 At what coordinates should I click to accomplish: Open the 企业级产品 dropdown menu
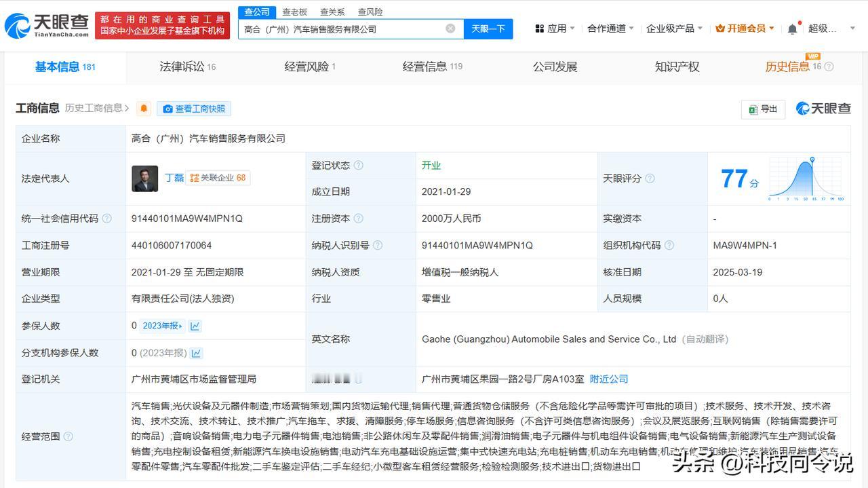(x=674, y=29)
